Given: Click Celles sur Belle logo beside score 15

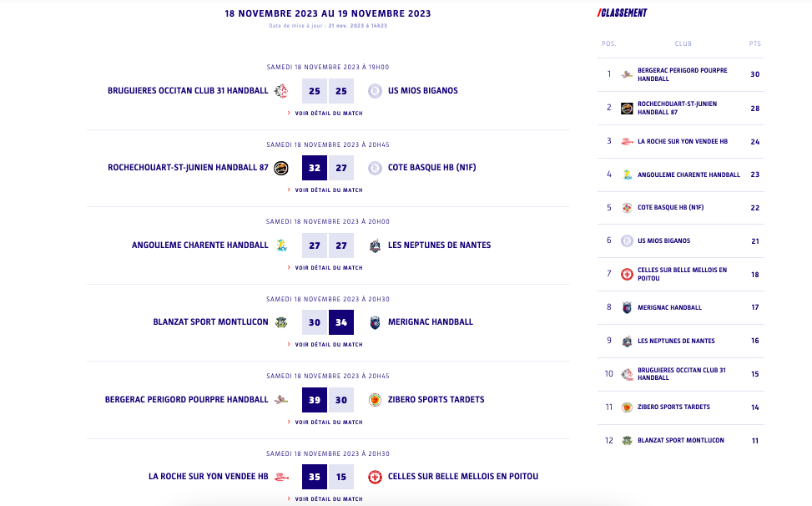Looking at the screenshot, I should 375,477.
